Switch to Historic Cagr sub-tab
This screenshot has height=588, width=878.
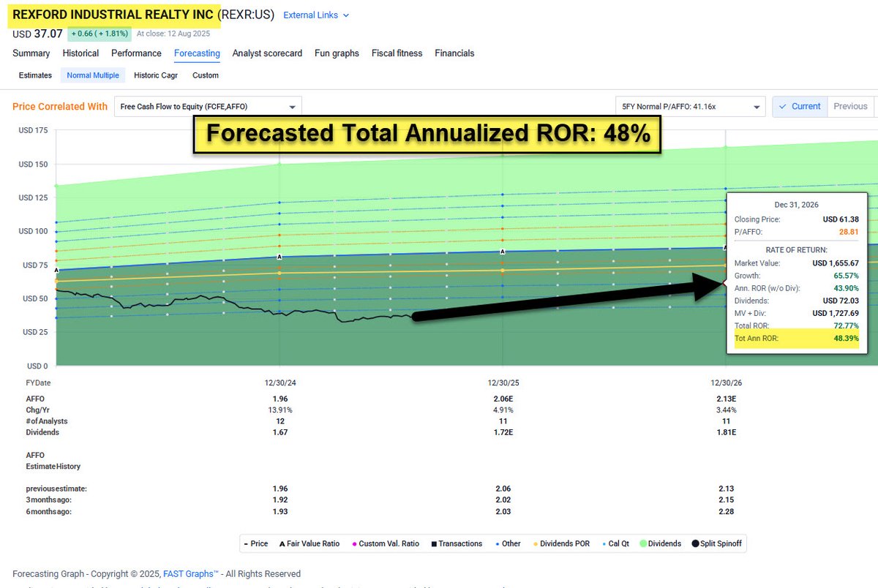[x=156, y=75]
